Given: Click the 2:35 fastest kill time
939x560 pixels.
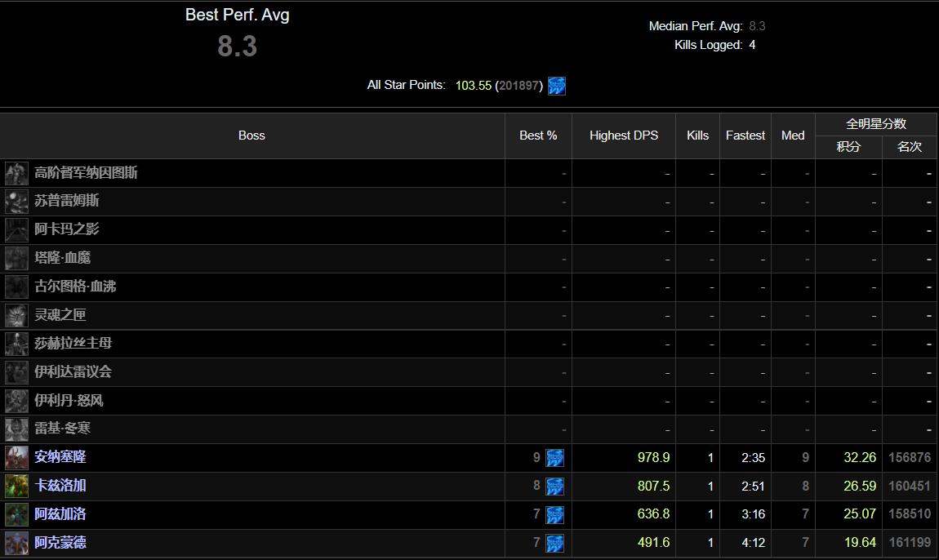Looking at the screenshot, I should [754, 458].
